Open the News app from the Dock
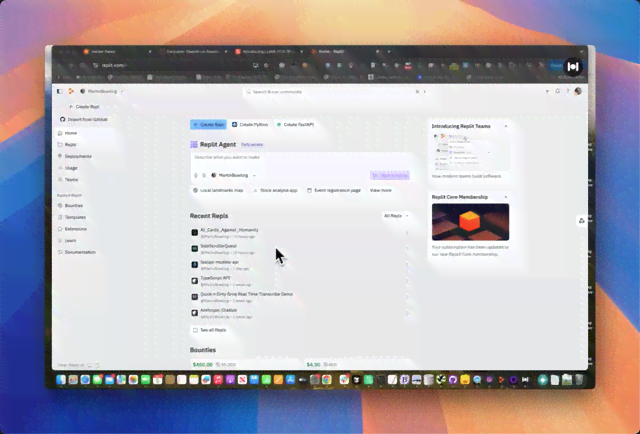The width and height of the screenshot is (640, 434). point(242,380)
